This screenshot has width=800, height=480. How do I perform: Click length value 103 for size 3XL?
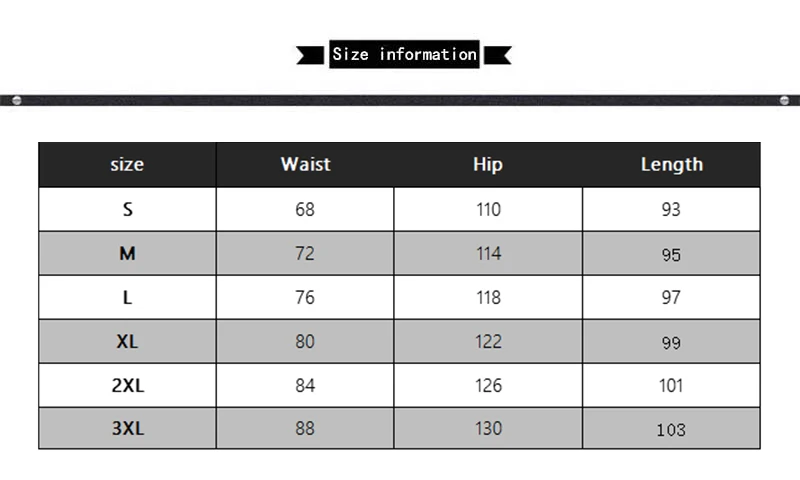coord(671,430)
